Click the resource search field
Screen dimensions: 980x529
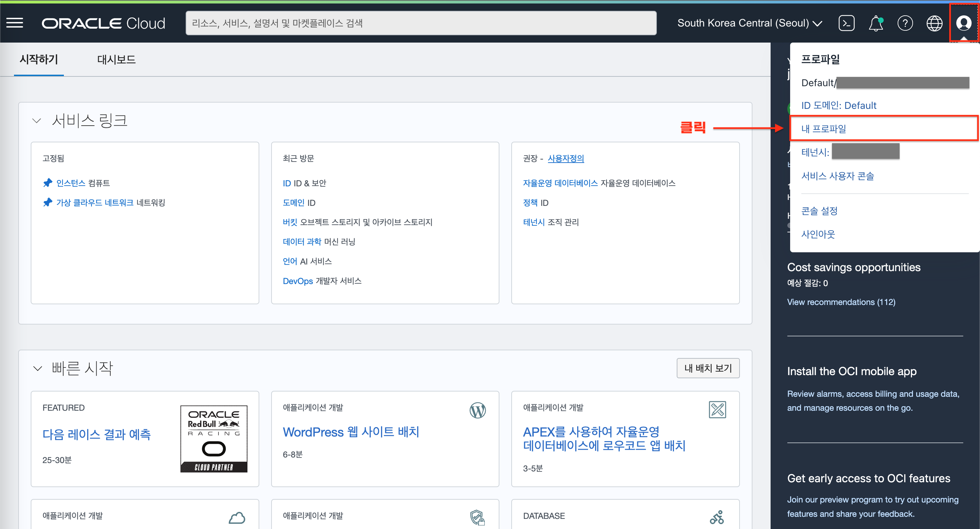tap(421, 23)
